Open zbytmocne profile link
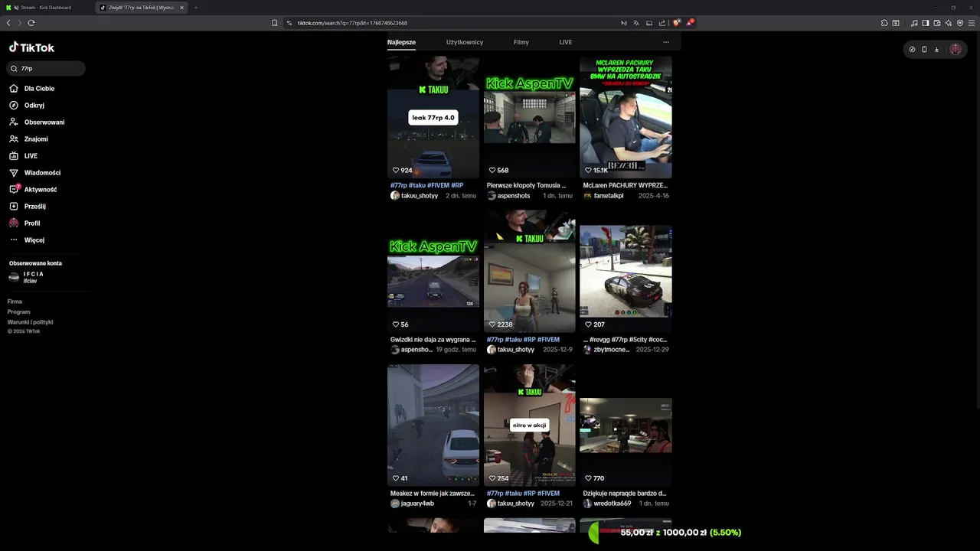The image size is (980, 551). pos(606,350)
